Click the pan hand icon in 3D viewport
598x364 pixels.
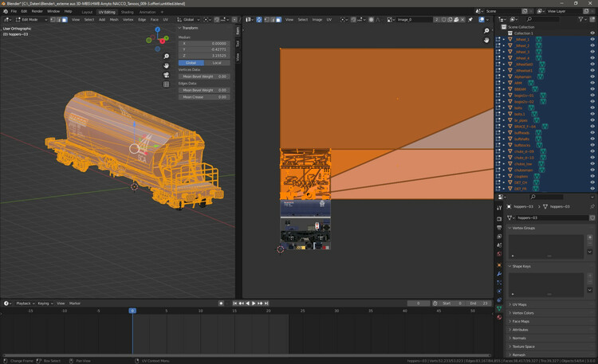[x=167, y=65]
